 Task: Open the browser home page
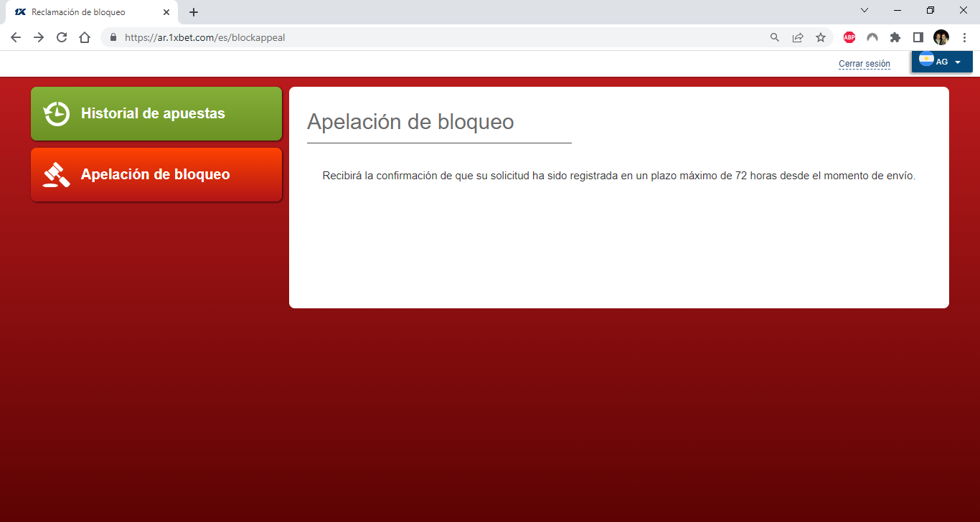(x=85, y=37)
